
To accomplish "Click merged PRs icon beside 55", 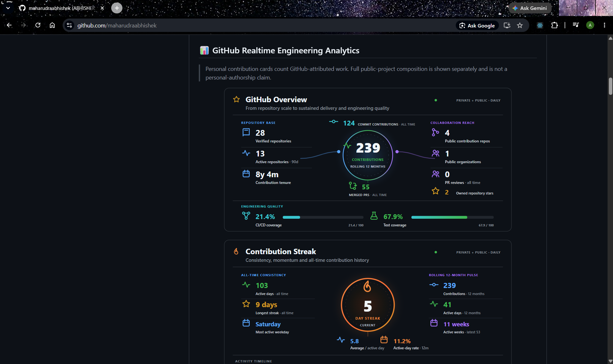I will (x=353, y=186).
